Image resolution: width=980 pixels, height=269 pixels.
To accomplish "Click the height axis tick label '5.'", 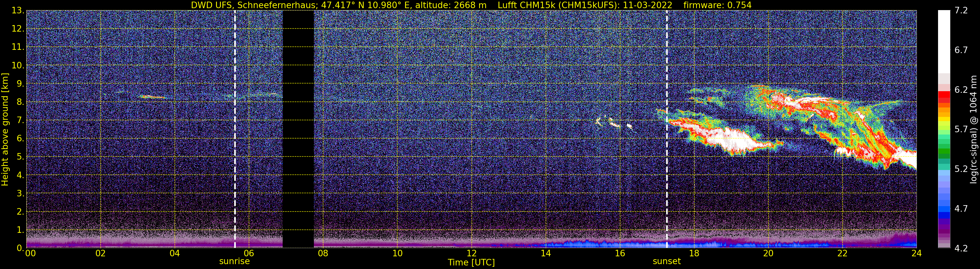I will [20, 157].
